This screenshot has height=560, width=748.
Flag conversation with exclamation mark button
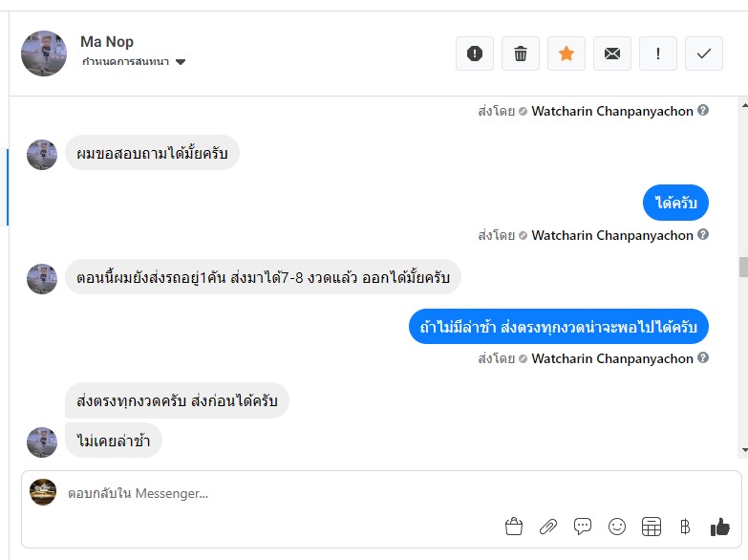tap(658, 54)
